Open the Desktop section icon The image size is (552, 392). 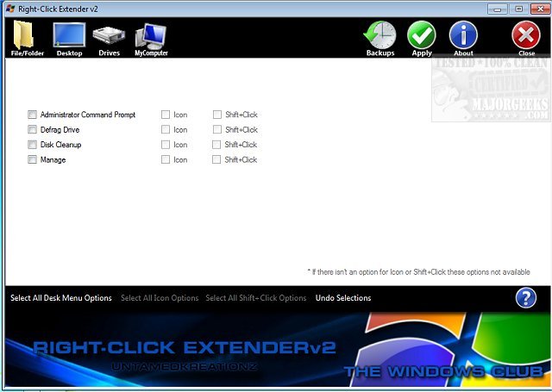click(69, 39)
